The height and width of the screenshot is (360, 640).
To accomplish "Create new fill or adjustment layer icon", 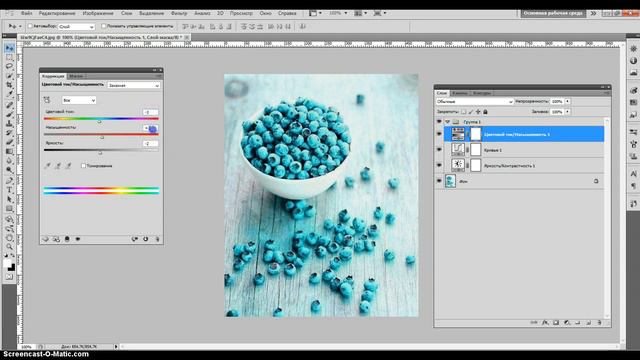I will click(x=567, y=322).
